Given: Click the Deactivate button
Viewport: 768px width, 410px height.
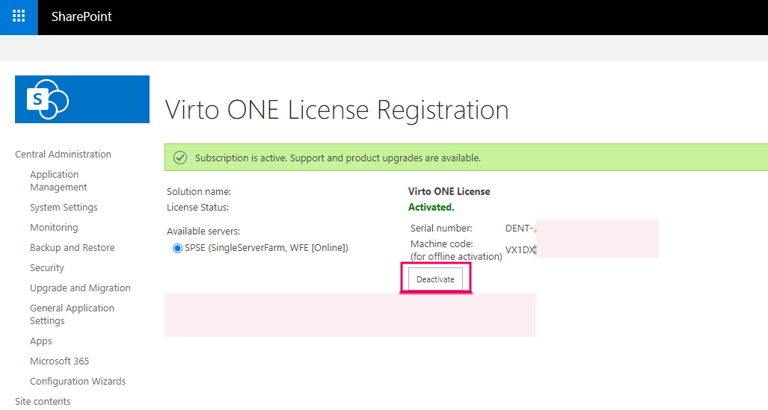Looking at the screenshot, I should [x=435, y=279].
